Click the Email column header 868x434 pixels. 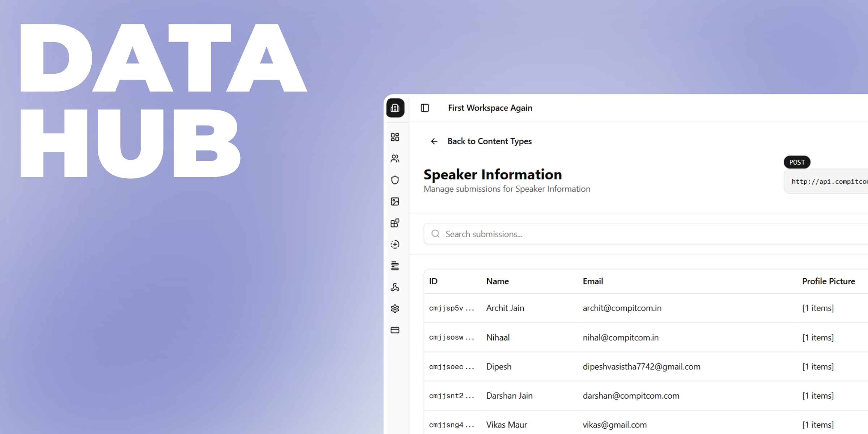593,281
